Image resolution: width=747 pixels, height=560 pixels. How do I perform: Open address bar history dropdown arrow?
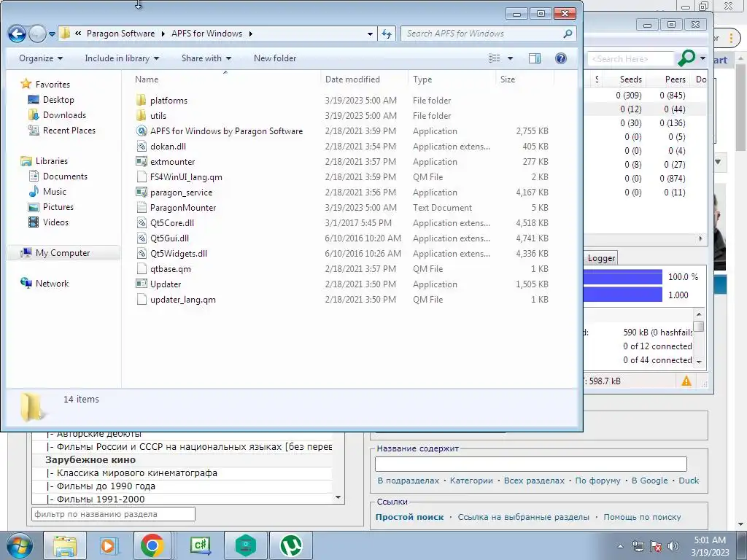click(x=370, y=34)
